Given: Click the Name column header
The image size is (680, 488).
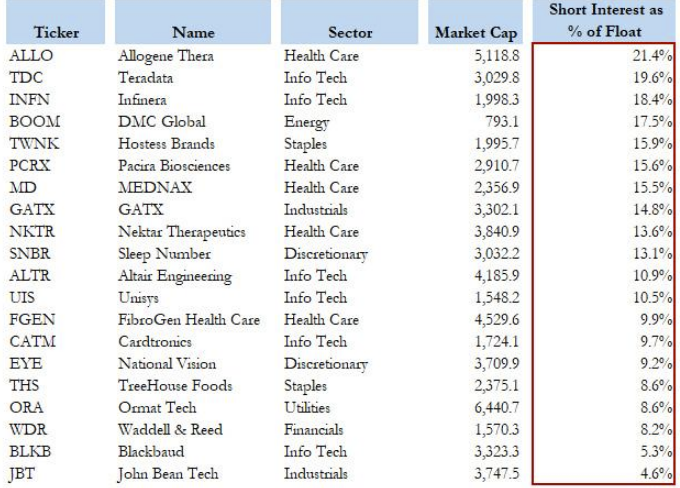Looking at the screenshot, I should point(192,33).
